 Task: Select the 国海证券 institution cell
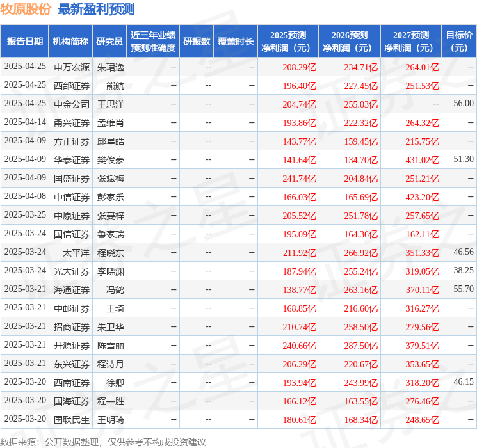[72, 401]
